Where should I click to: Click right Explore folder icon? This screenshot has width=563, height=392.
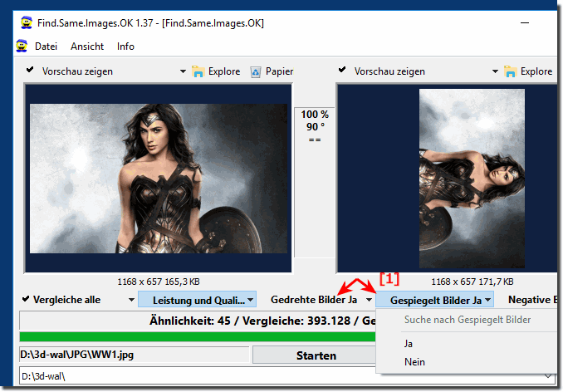(x=510, y=71)
